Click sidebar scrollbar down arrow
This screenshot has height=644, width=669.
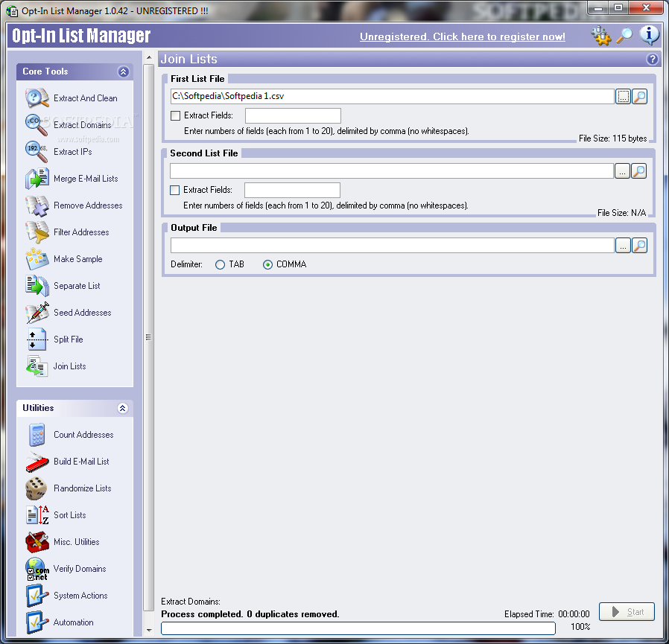[148, 630]
